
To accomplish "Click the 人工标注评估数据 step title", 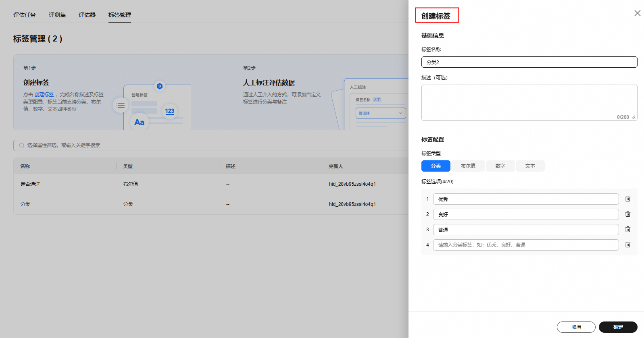I will point(269,83).
